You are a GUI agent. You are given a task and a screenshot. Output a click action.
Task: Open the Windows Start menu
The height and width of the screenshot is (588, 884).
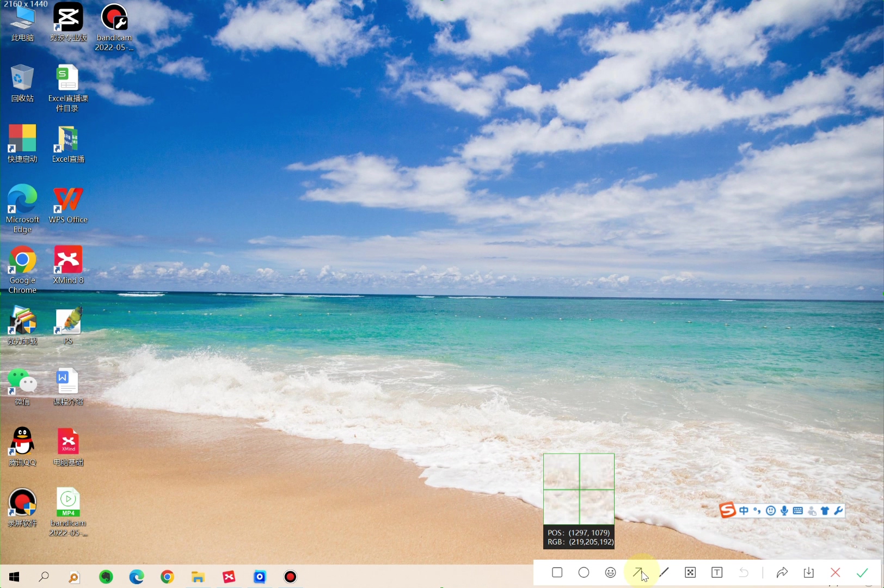click(x=14, y=577)
